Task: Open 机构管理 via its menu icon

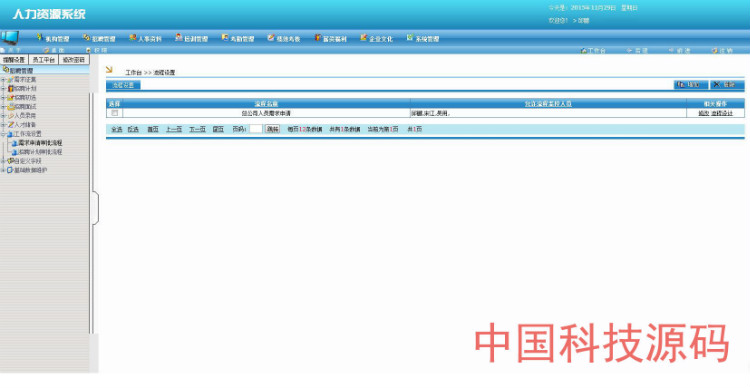Action: [40, 37]
